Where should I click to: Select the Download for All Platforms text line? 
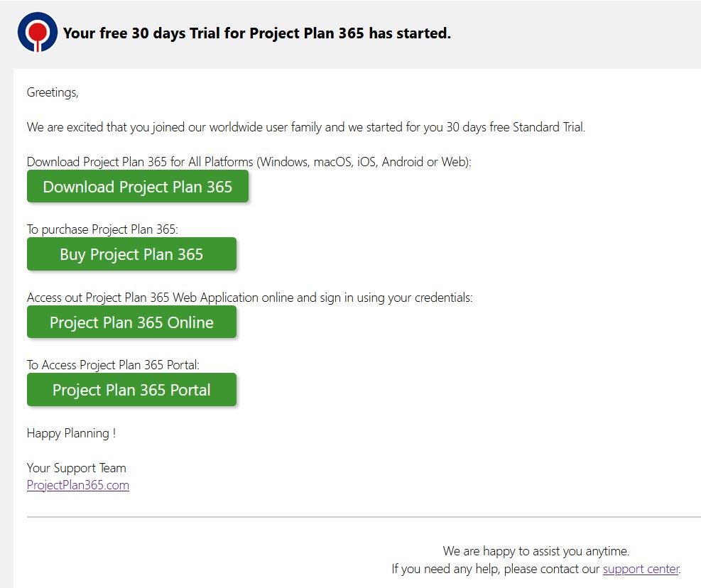pyautogui.click(x=249, y=162)
